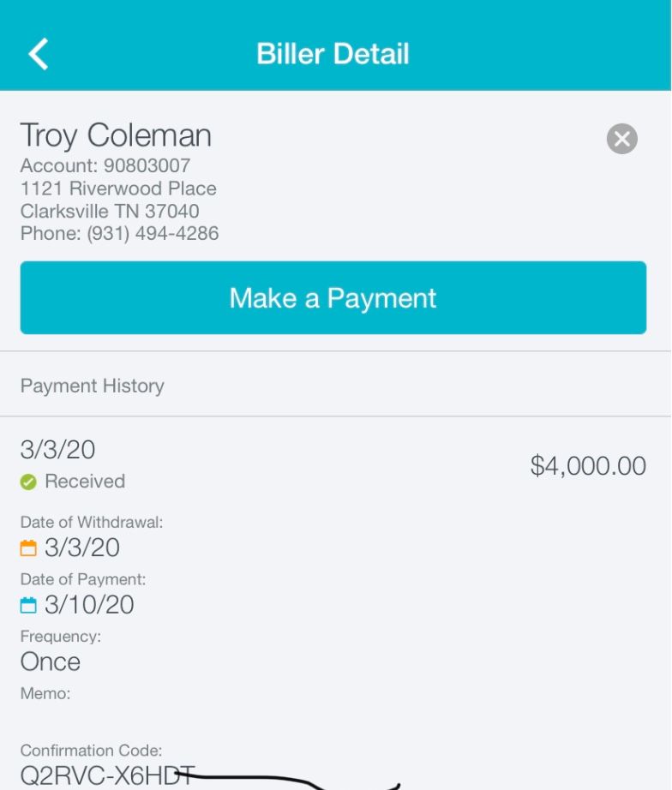Tap the back arrow in header

[39, 53]
